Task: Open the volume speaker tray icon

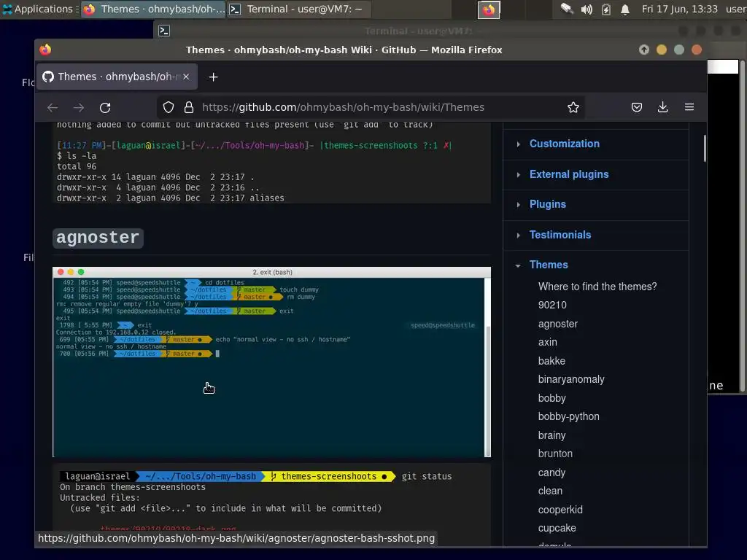Action: (587, 9)
